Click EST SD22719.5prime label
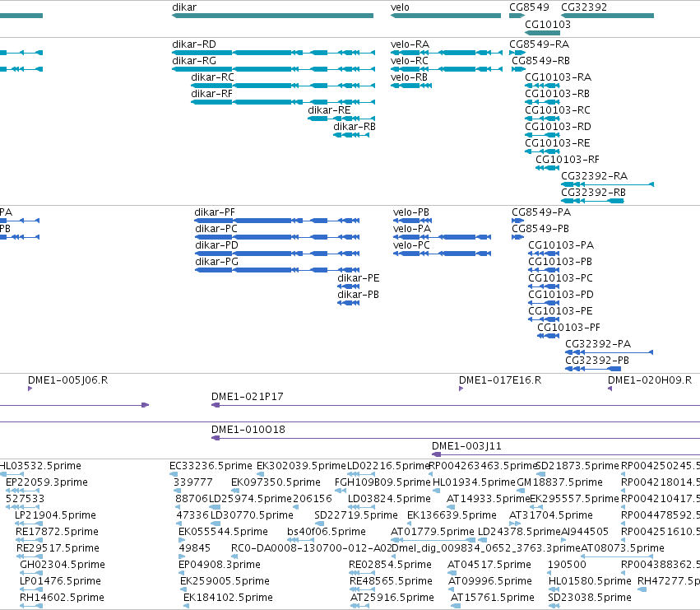The image size is (700, 610). (x=356, y=515)
